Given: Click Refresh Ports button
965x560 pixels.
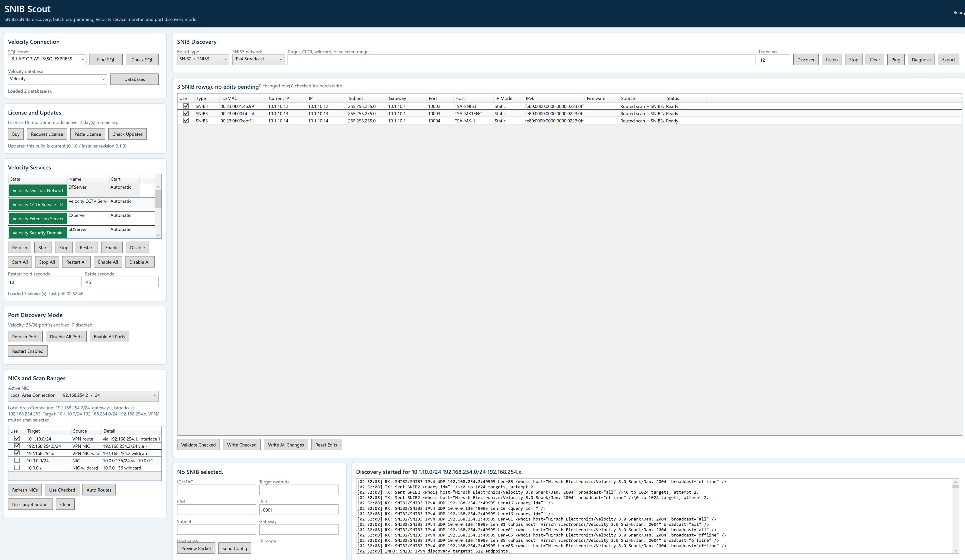Looking at the screenshot, I should click(25, 337).
